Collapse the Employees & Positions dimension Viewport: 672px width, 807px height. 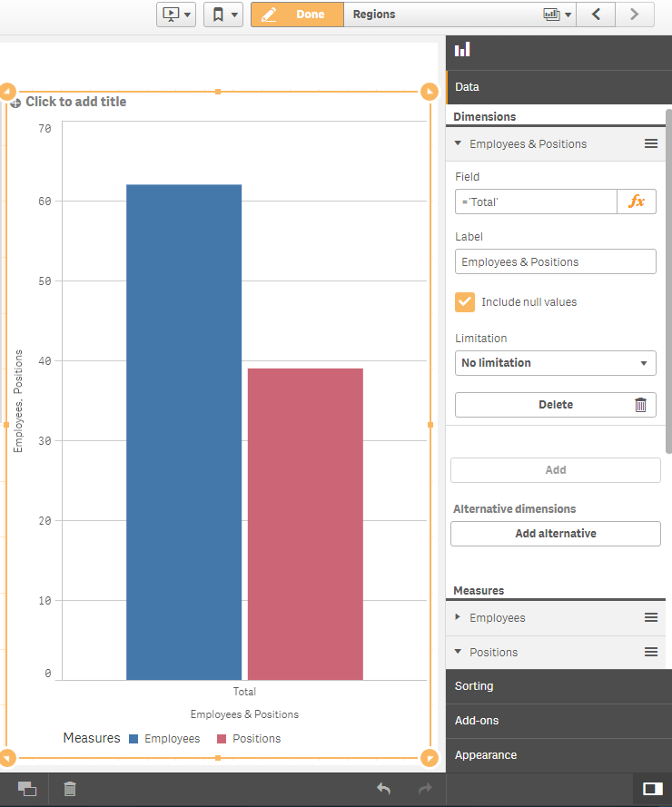click(458, 143)
